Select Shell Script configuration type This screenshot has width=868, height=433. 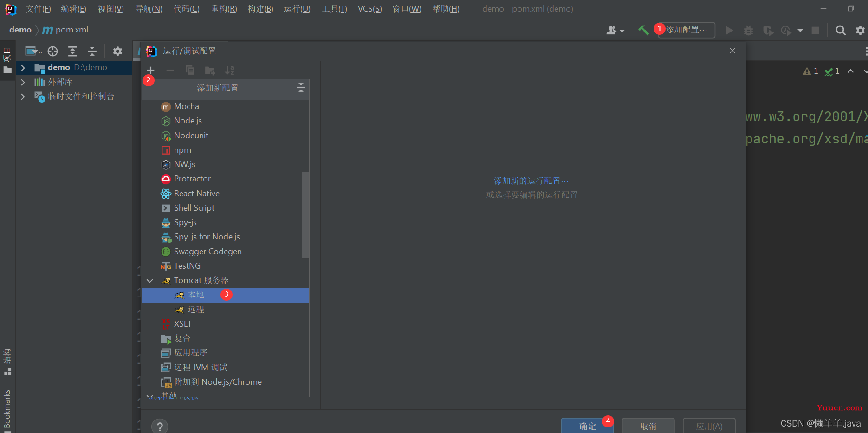pyautogui.click(x=226, y=208)
